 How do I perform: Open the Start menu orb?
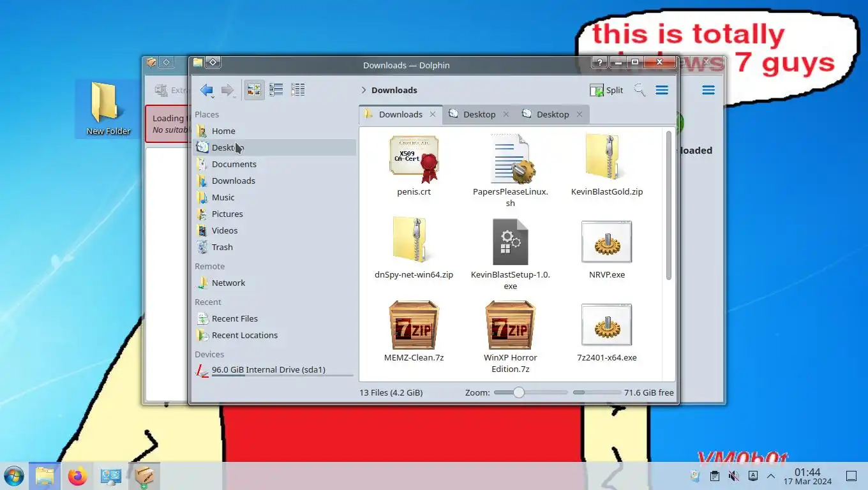click(x=14, y=476)
